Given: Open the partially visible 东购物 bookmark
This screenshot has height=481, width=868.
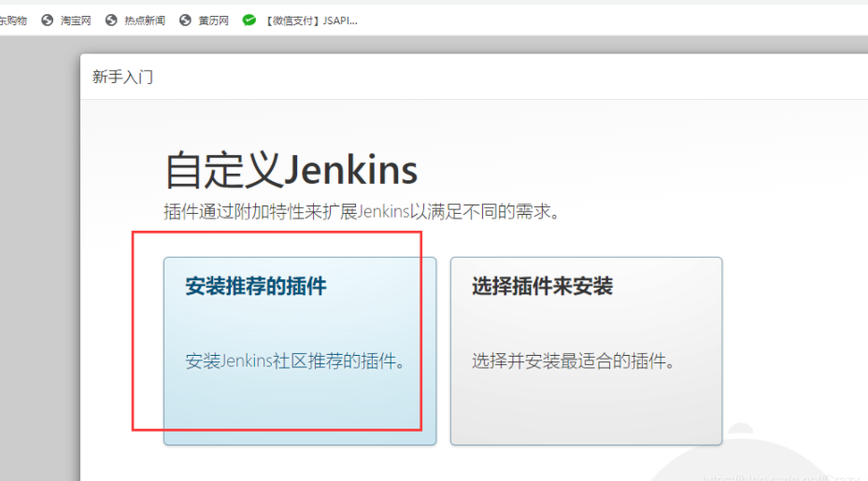Looking at the screenshot, I should point(13,21).
